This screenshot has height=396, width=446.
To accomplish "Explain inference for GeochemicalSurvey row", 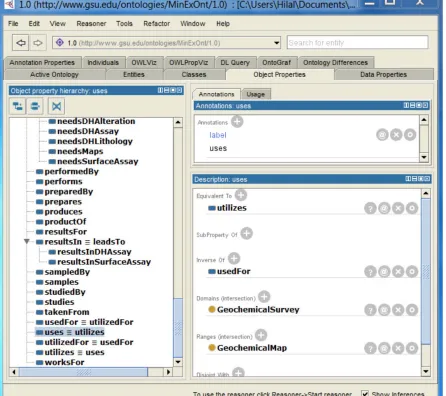I will tap(370, 310).
